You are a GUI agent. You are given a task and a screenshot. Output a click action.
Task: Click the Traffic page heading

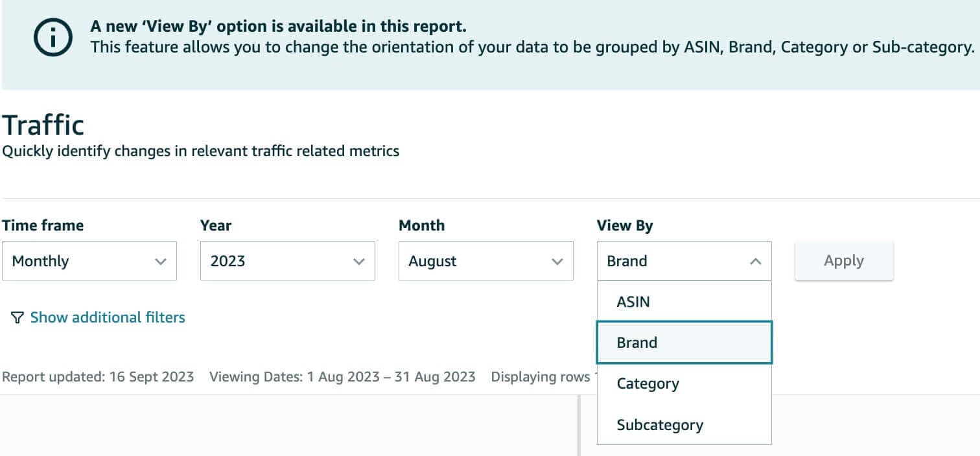(x=43, y=125)
